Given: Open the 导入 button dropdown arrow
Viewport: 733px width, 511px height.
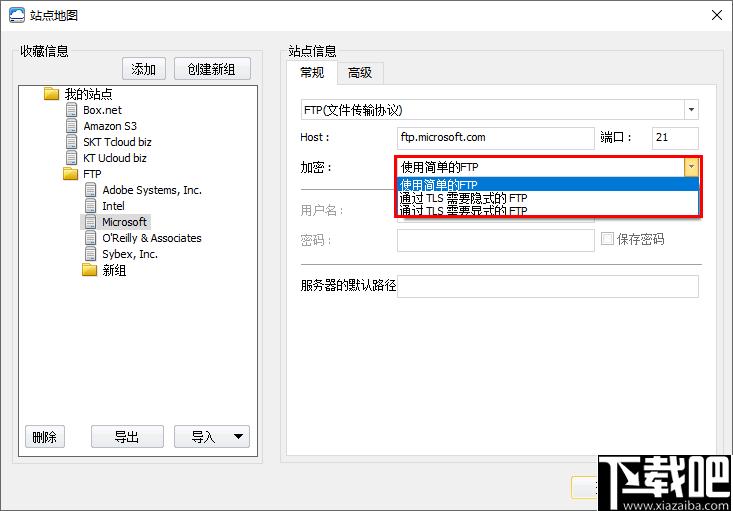Looking at the screenshot, I should coord(238,437).
